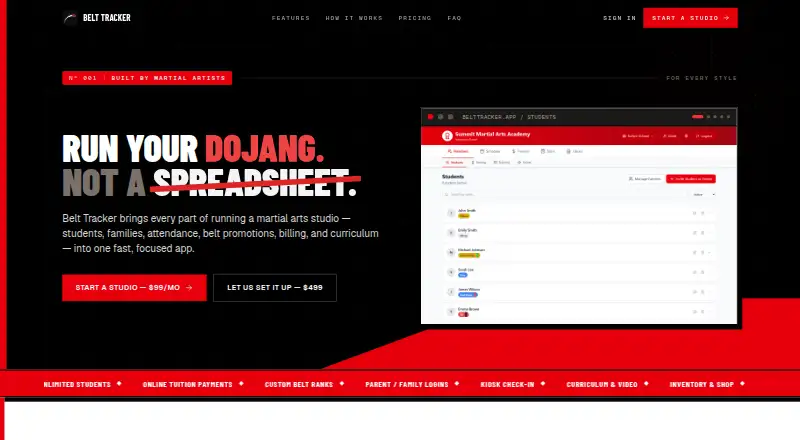The image size is (800, 440).
Task: Open the Features nav link
Action: [291, 18]
